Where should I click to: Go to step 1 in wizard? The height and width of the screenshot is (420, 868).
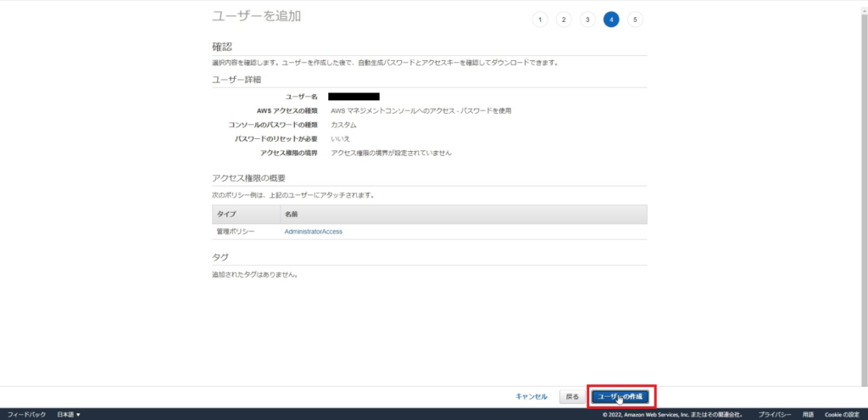[540, 20]
